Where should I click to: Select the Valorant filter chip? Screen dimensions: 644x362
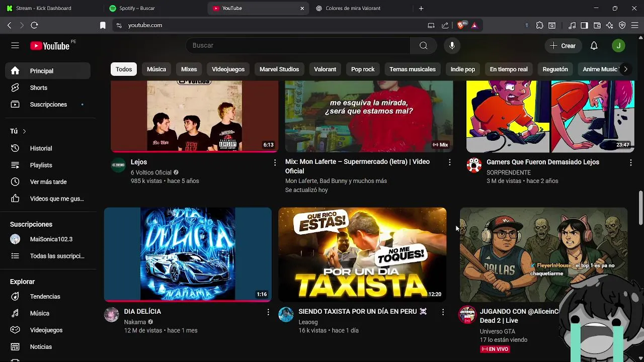325,69
